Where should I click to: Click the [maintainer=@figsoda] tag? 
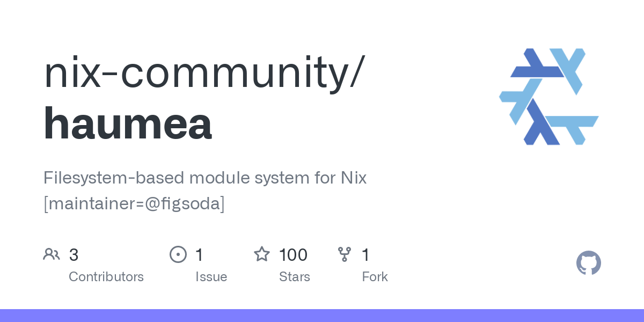pos(134,204)
